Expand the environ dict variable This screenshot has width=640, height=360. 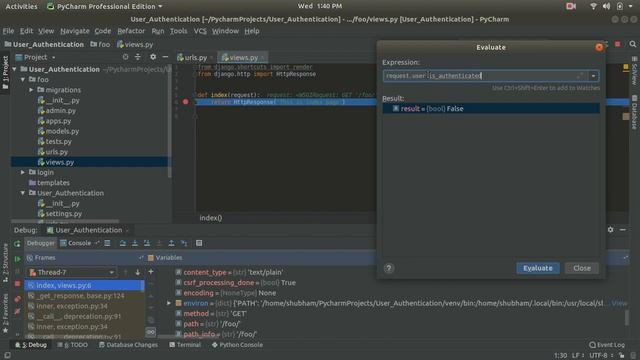coord(169,303)
